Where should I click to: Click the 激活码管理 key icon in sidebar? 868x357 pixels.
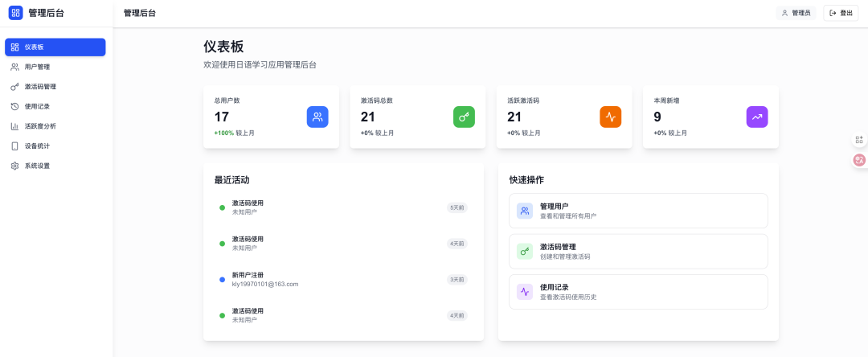pos(15,87)
